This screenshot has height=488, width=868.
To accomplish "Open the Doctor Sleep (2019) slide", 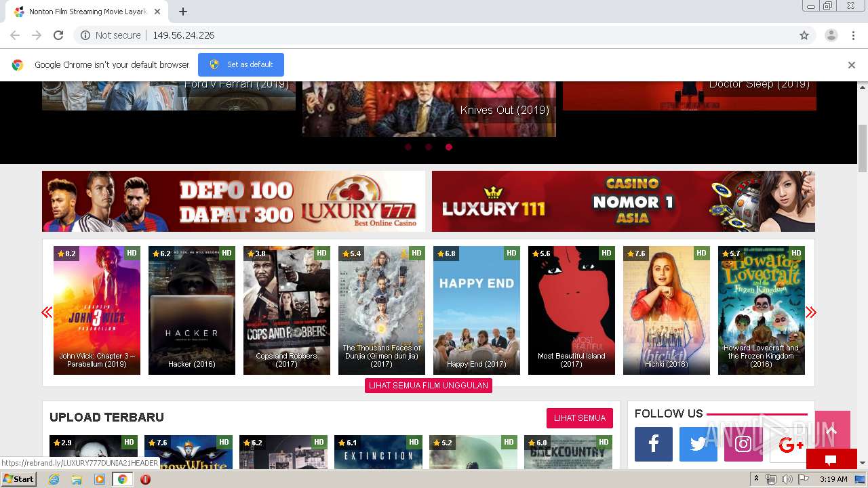I will point(690,96).
